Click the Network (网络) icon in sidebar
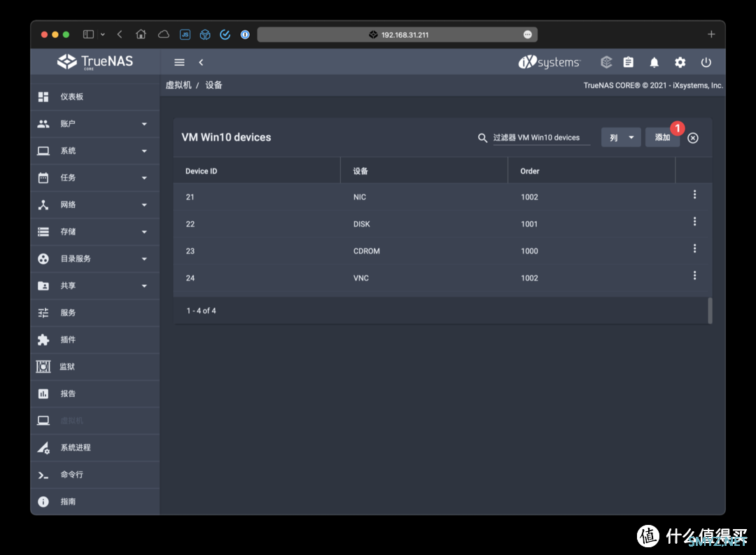 (43, 205)
